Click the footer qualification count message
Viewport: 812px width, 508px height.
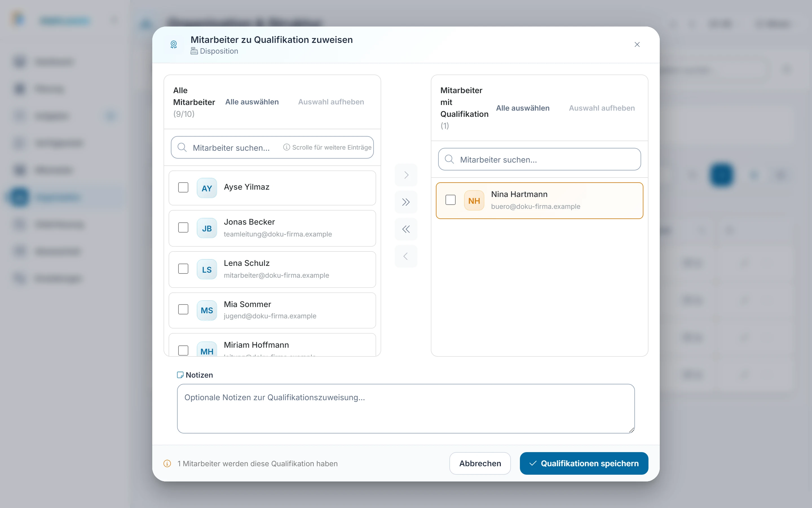tap(257, 464)
